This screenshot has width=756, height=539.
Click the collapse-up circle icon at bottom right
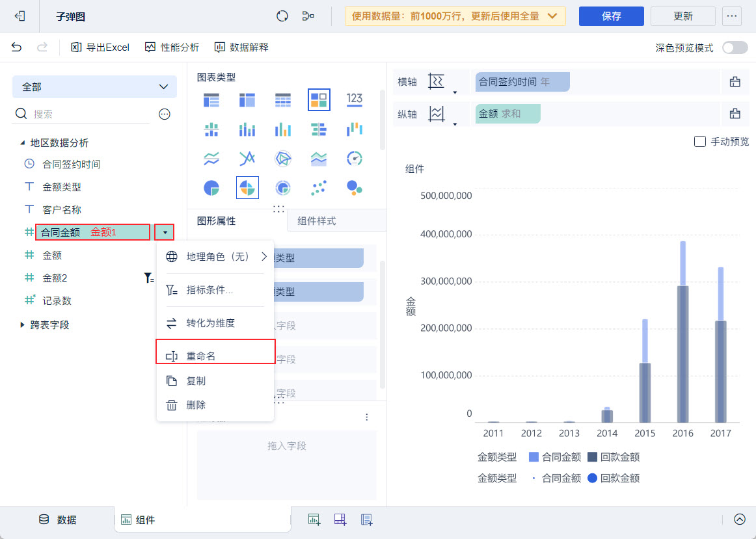740,519
